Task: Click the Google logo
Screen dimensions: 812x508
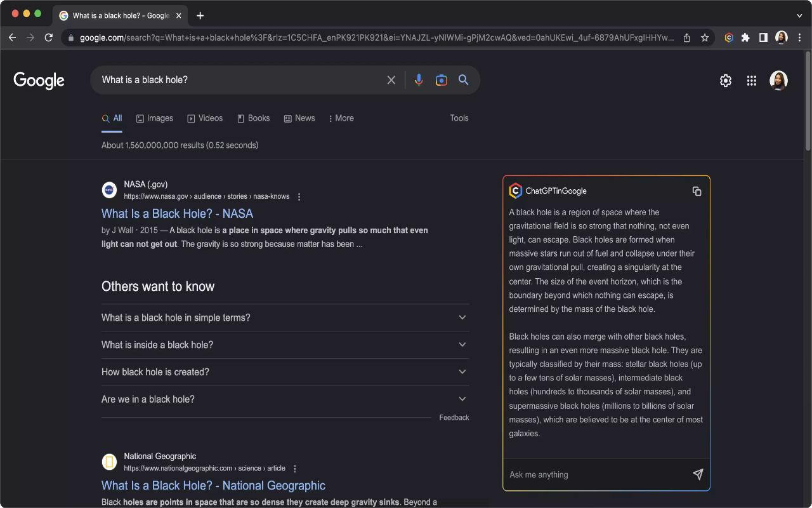Action: click(x=39, y=81)
